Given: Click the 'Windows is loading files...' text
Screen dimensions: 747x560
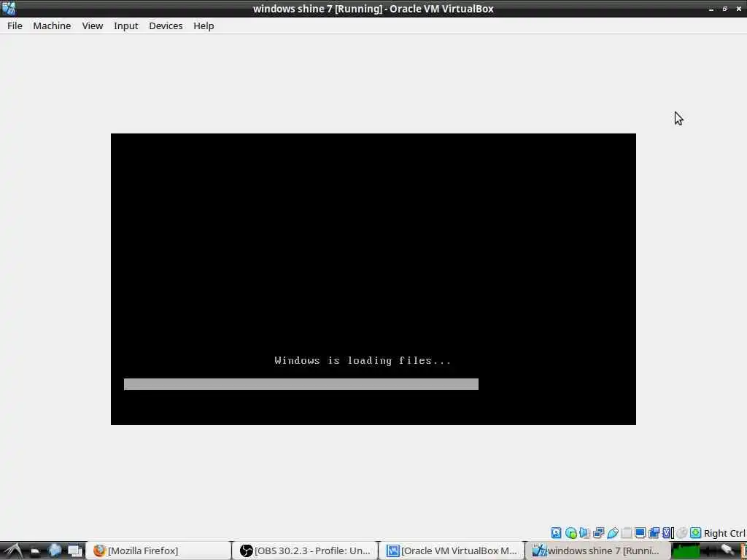Looking at the screenshot, I should pyautogui.click(x=363, y=360).
